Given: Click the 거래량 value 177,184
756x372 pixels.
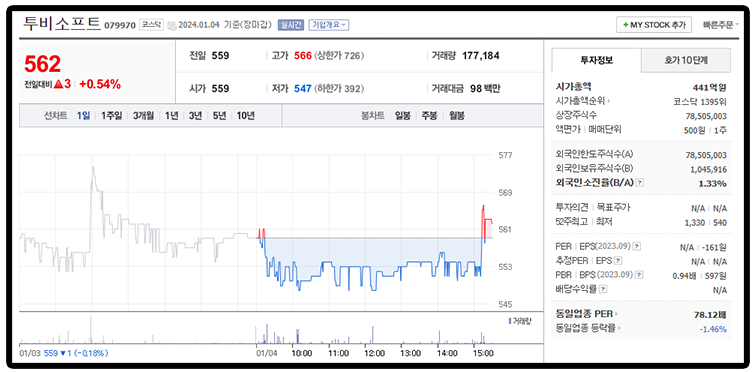Looking at the screenshot, I should pyautogui.click(x=481, y=56).
